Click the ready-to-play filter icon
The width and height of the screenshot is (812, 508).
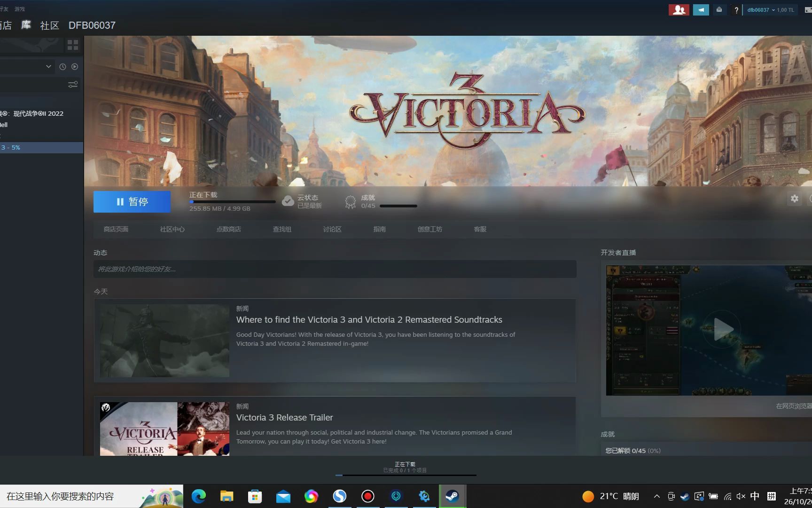click(75, 67)
